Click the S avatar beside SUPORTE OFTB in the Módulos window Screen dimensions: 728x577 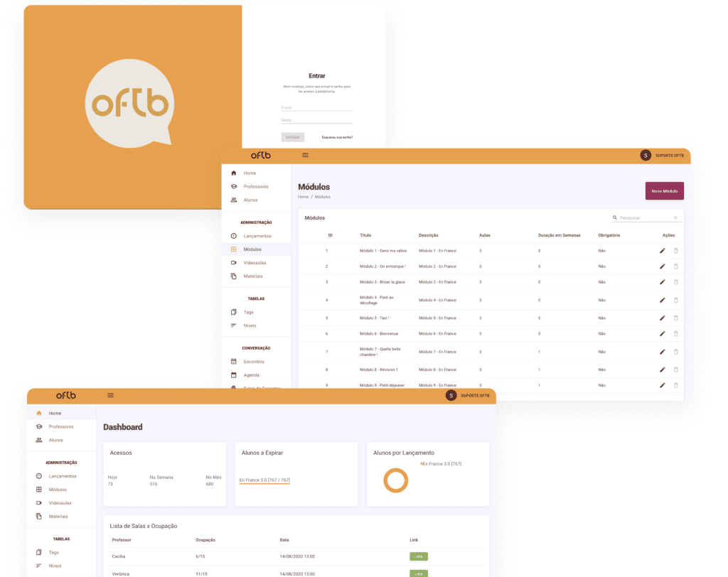click(646, 155)
